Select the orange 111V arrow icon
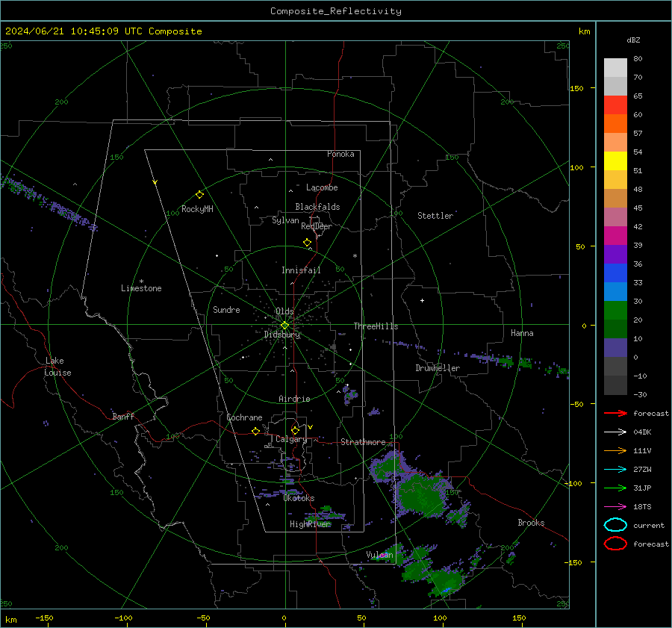 615,450
